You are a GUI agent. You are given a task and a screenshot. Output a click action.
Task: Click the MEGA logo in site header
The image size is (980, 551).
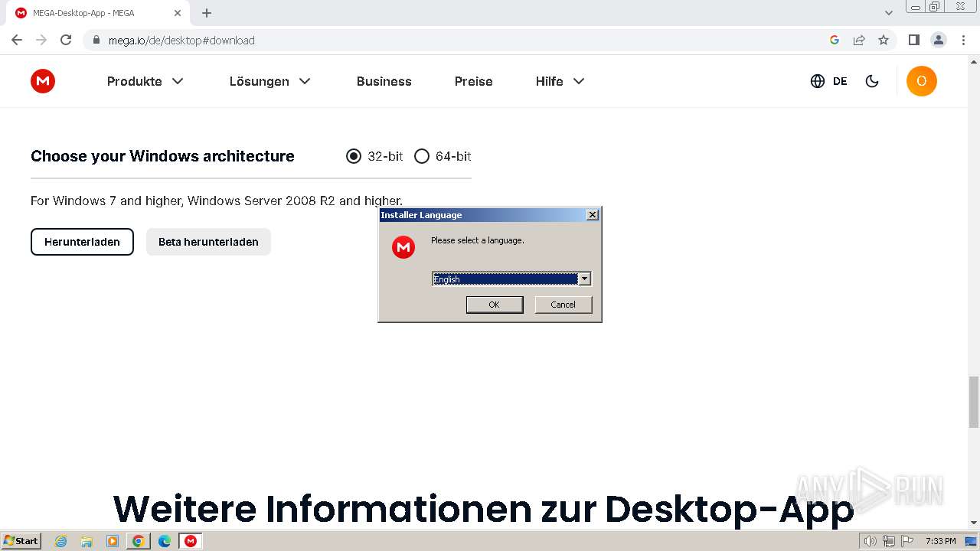(x=43, y=81)
